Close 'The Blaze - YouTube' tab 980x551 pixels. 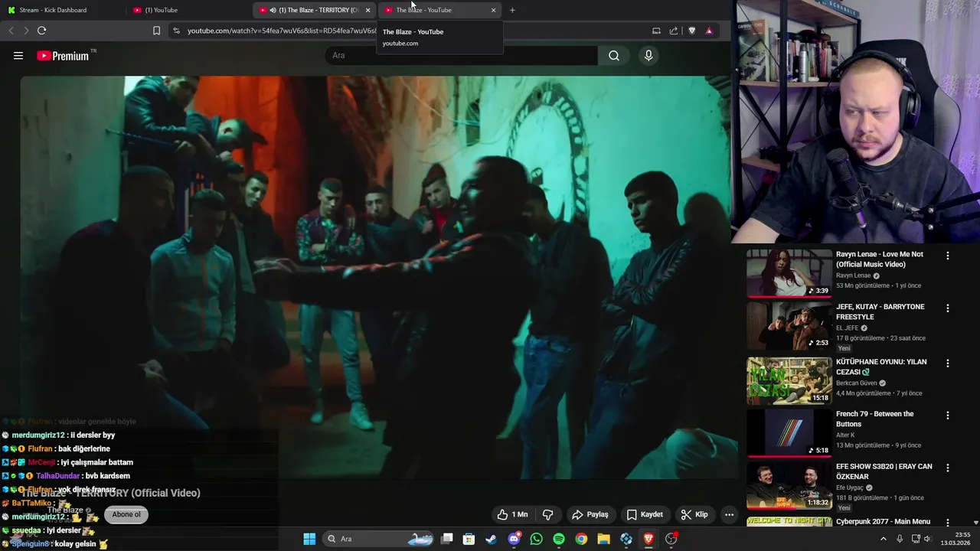[493, 10]
